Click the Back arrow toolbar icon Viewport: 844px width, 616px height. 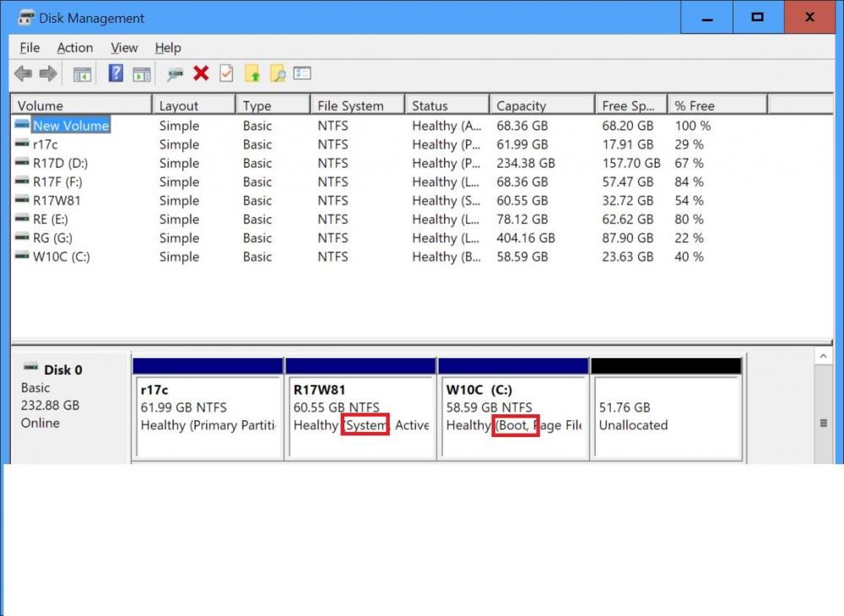tap(23, 73)
